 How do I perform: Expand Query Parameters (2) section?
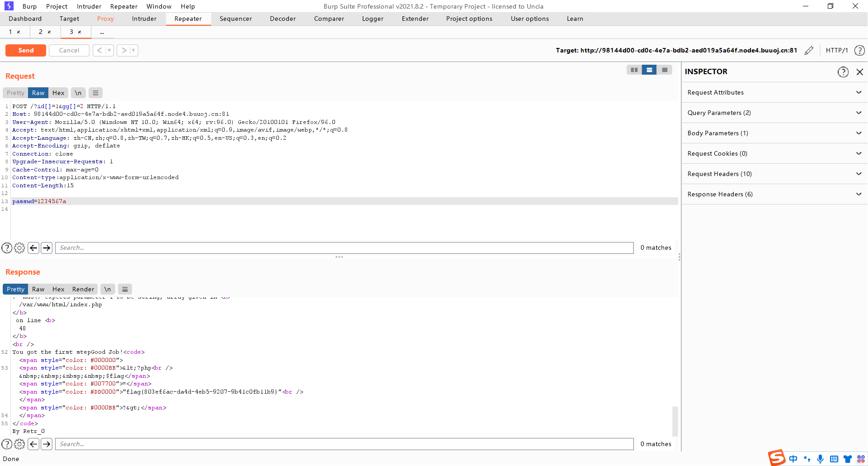pos(774,113)
